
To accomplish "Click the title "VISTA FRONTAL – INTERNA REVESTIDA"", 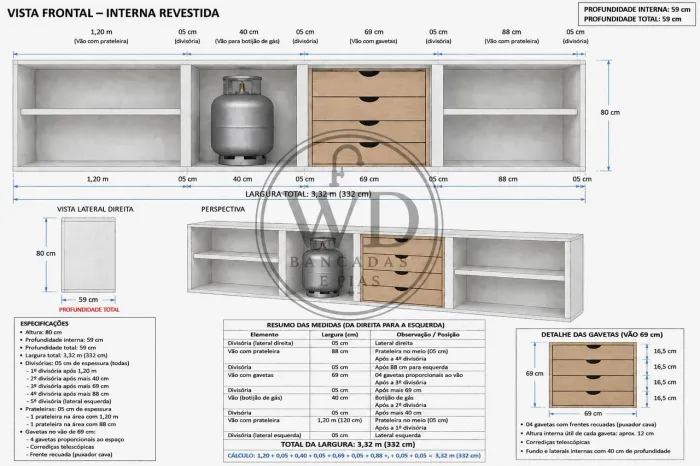I will (x=113, y=13).
